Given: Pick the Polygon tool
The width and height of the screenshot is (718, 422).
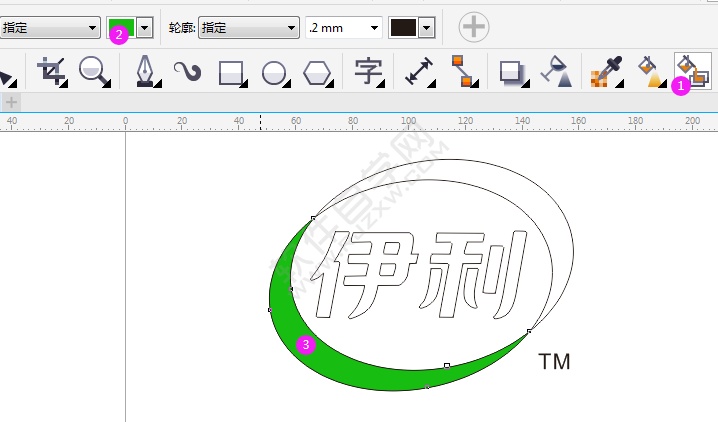Looking at the screenshot, I should [317, 72].
